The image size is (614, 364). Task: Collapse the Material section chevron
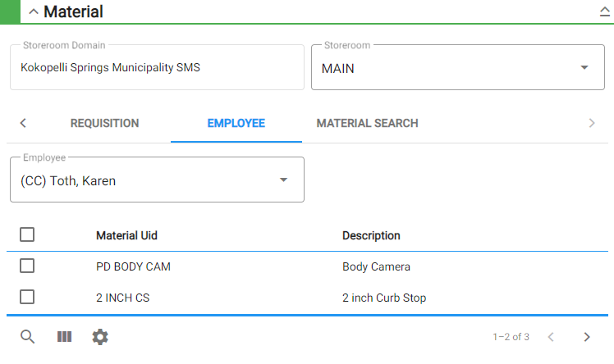pyautogui.click(x=34, y=11)
